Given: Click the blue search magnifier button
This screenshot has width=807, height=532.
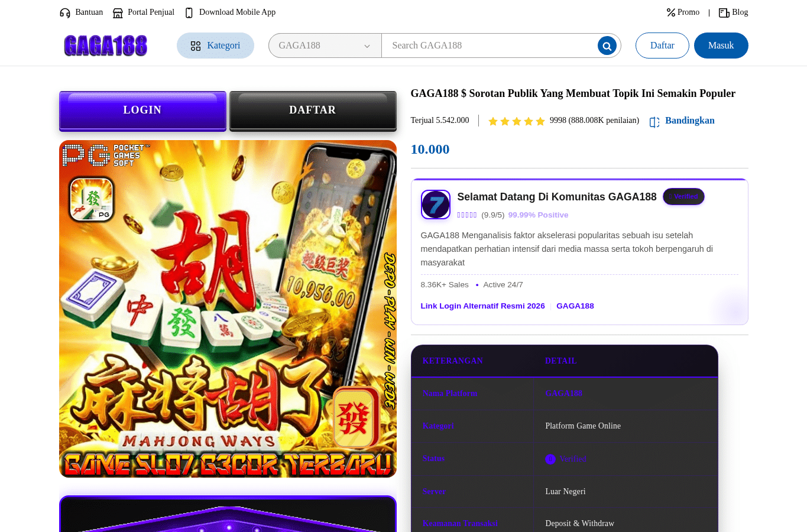Looking at the screenshot, I should (x=607, y=46).
